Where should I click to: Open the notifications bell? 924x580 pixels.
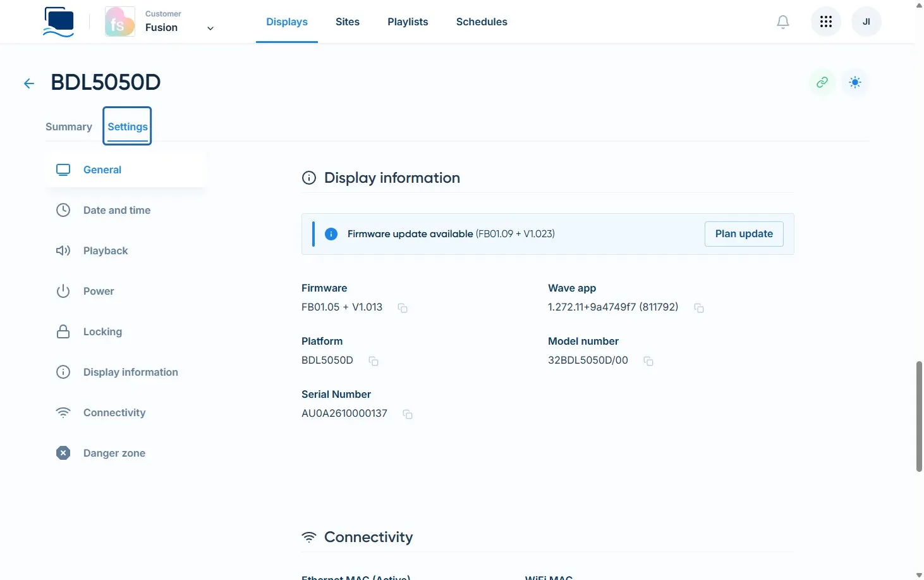(x=782, y=22)
